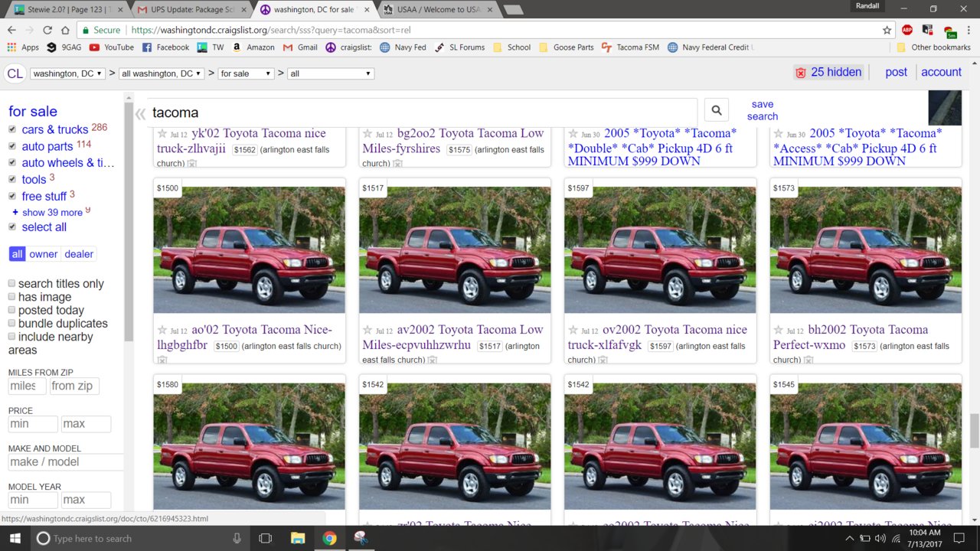Enable include nearby areas
The image size is (980, 551).
coord(11,336)
